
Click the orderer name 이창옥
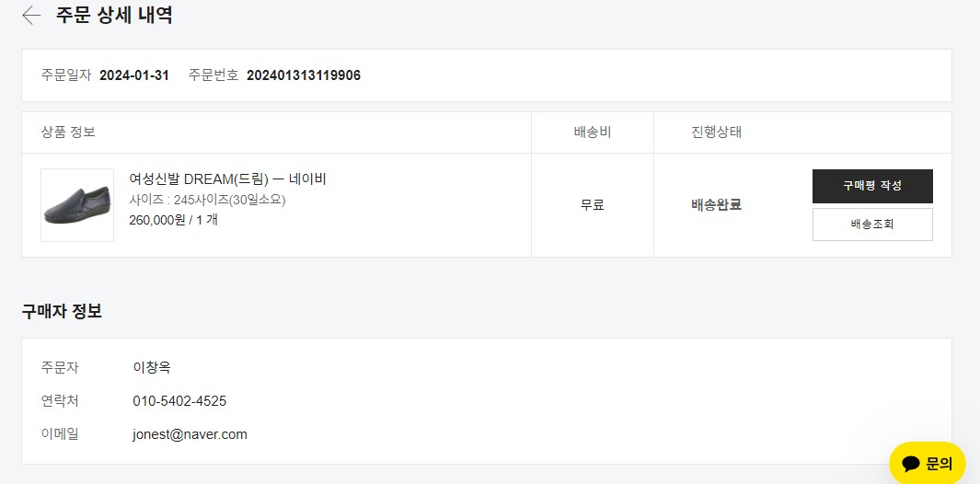click(152, 368)
